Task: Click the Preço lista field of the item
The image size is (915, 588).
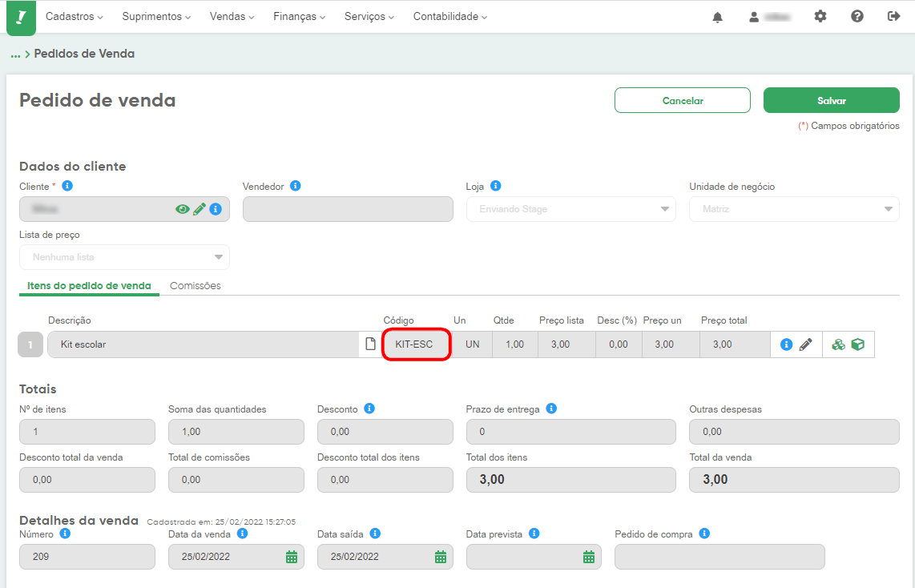Action: click(566, 344)
